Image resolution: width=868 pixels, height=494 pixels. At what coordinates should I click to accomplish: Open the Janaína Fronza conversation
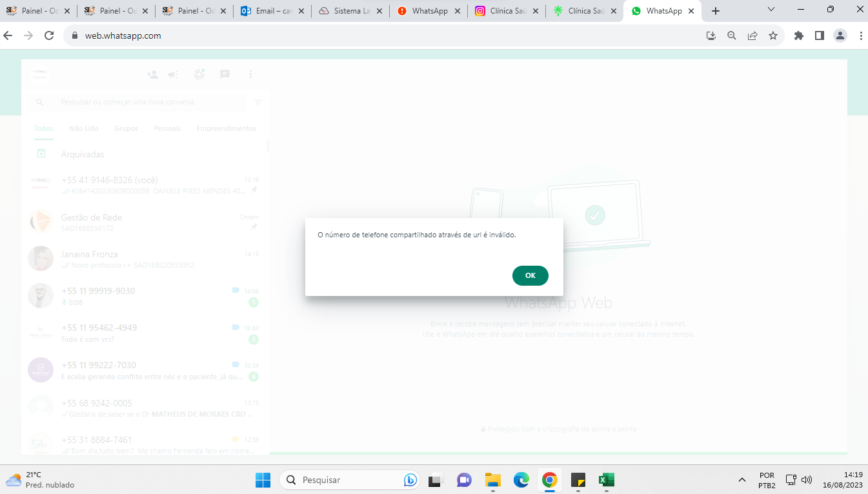click(x=145, y=259)
